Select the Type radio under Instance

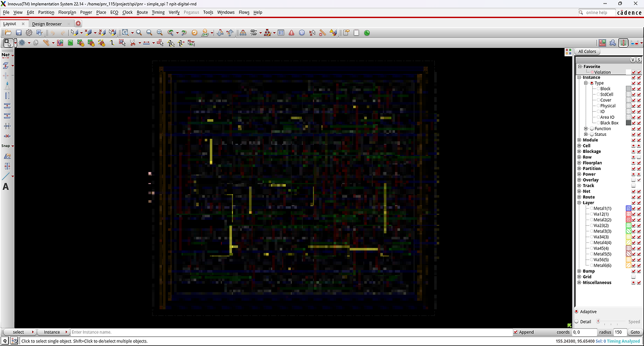[592, 83]
